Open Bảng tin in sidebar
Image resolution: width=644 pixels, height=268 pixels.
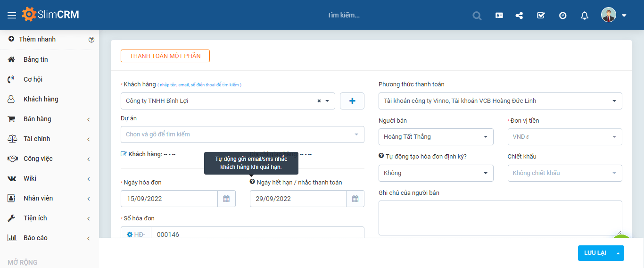tap(36, 59)
